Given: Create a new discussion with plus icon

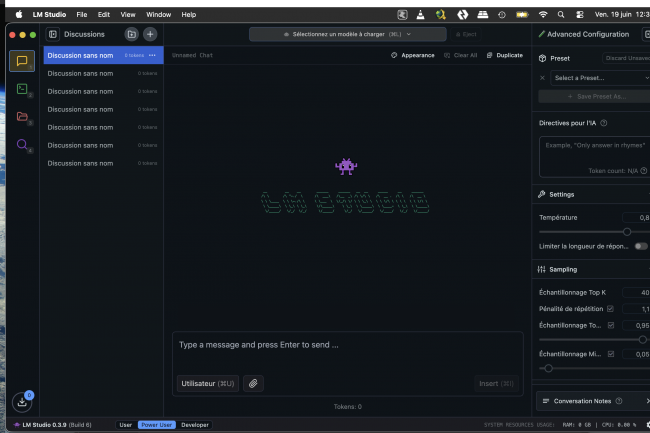Looking at the screenshot, I should point(150,34).
